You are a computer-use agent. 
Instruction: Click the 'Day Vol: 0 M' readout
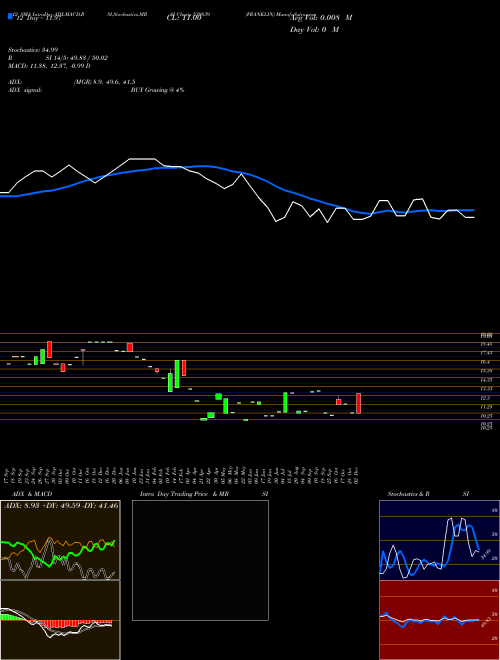[314, 30]
